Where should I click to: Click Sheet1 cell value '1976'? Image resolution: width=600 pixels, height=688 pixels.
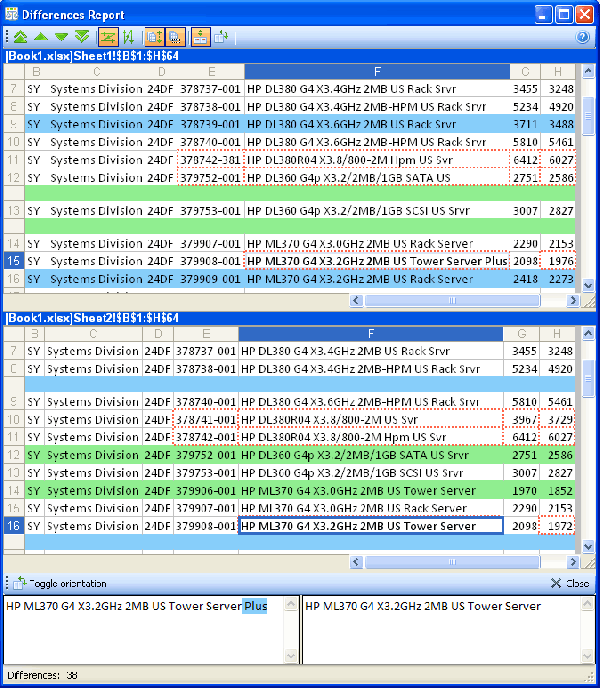tap(558, 261)
